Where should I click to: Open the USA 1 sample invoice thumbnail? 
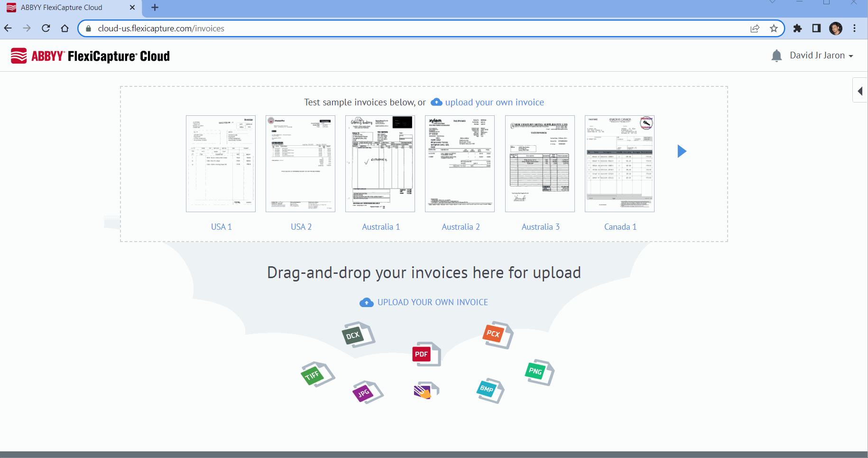[x=221, y=164]
